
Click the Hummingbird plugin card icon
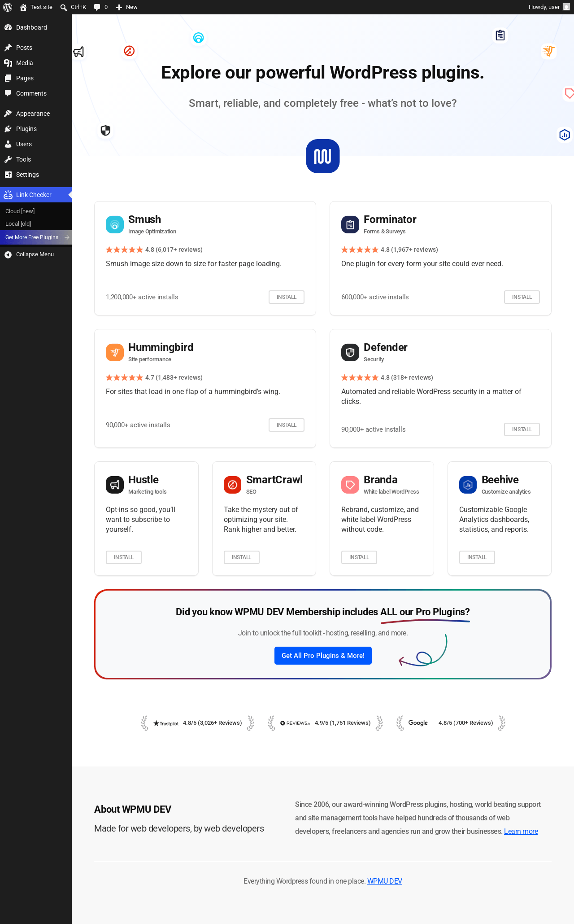[115, 352]
